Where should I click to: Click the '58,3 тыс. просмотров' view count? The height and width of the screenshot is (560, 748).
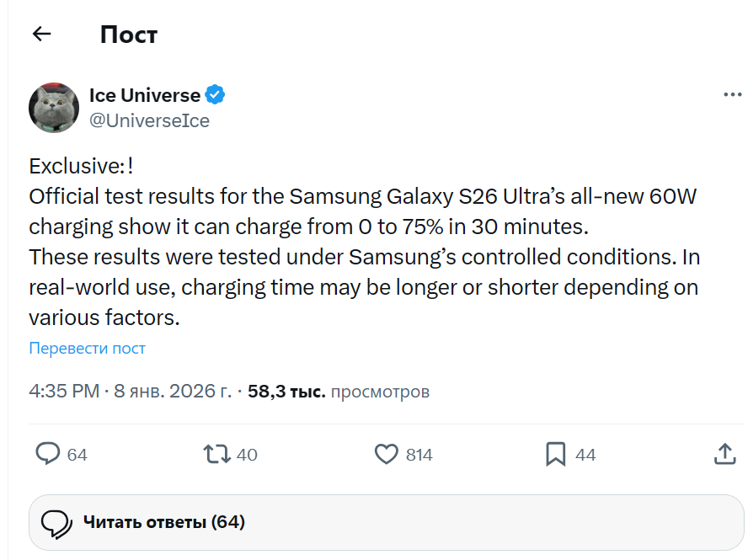tap(339, 392)
